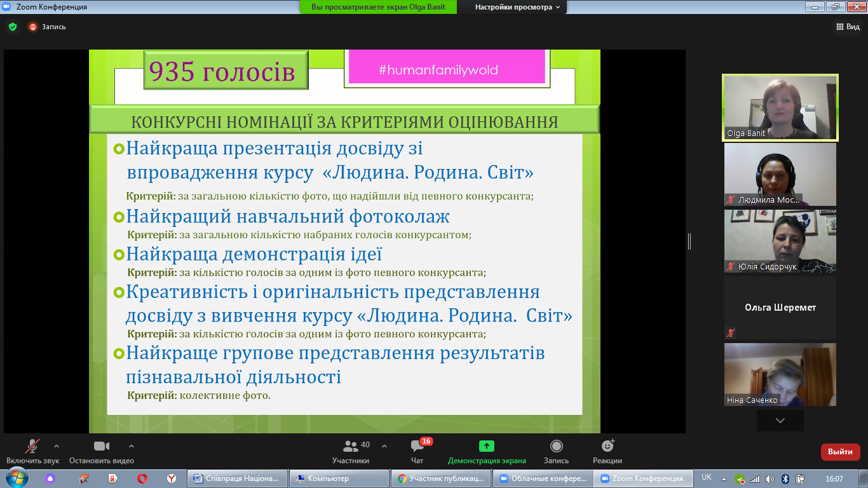Screen dimensions: 868x488
Task: Select Olga Banit's video thumbnail
Action: (780, 107)
